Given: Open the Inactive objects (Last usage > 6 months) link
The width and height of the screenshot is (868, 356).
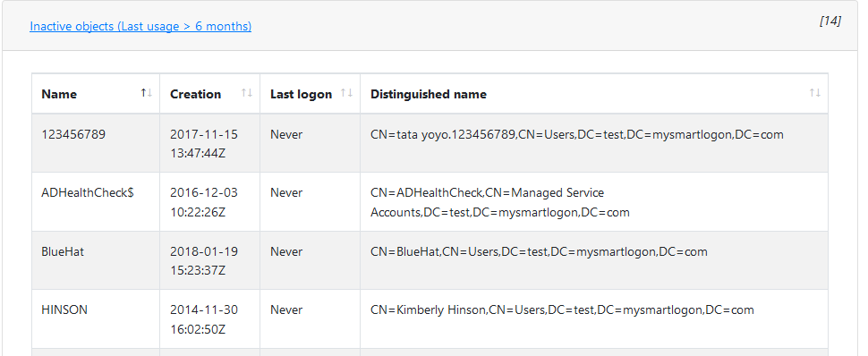Looking at the screenshot, I should coord(140,26).
